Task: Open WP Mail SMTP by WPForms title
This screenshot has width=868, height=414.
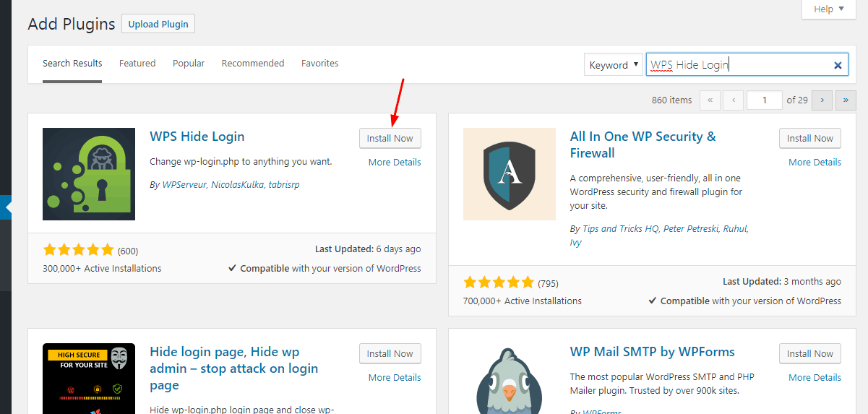Action: (x=653, y=352)
